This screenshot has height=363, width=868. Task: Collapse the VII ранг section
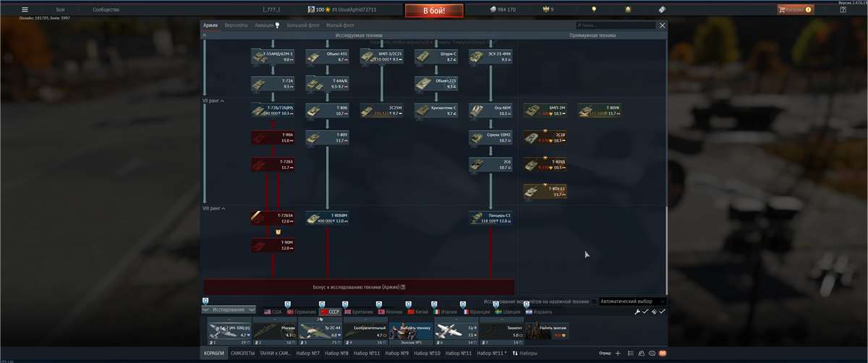(x=213, y=101)
